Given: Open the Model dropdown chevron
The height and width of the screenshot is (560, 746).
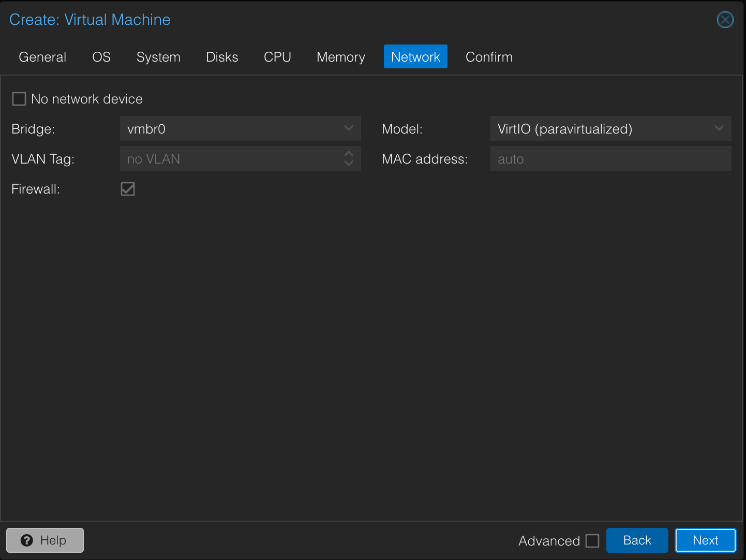Looking at the screenshot, I should pos(719,128).
